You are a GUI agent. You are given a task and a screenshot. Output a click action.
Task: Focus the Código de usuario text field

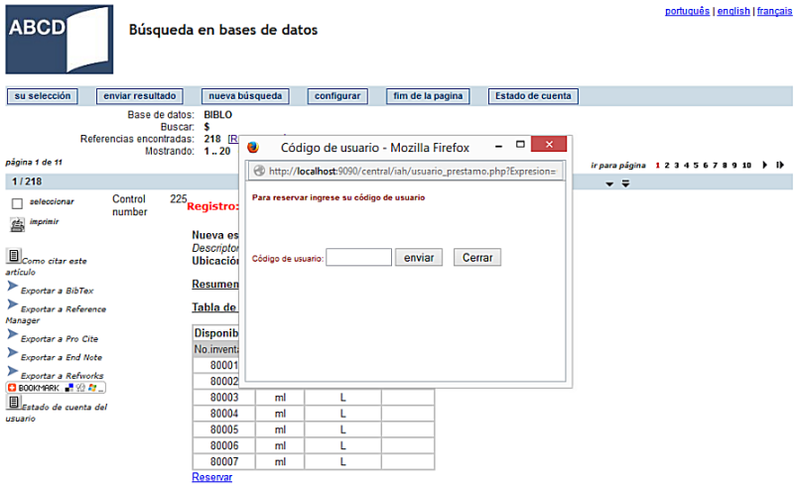pyautogui.click(x=358, y=257)
